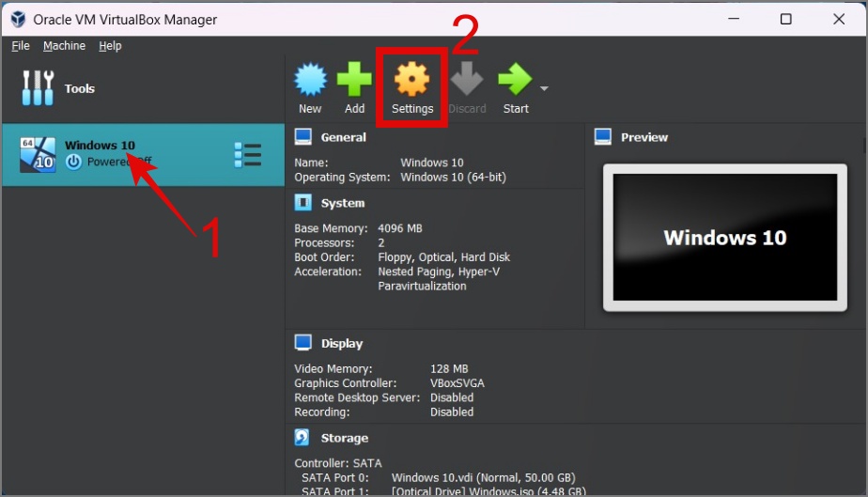Click the 'Nested Paging, Hyper-V' acceleration value
868x497 pixels.
(439, 272)
